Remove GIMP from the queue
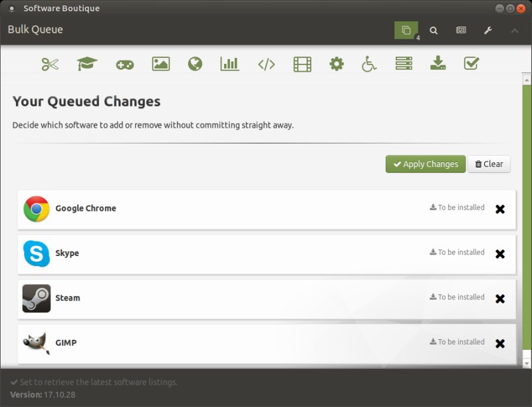 (x=500, y=344)
